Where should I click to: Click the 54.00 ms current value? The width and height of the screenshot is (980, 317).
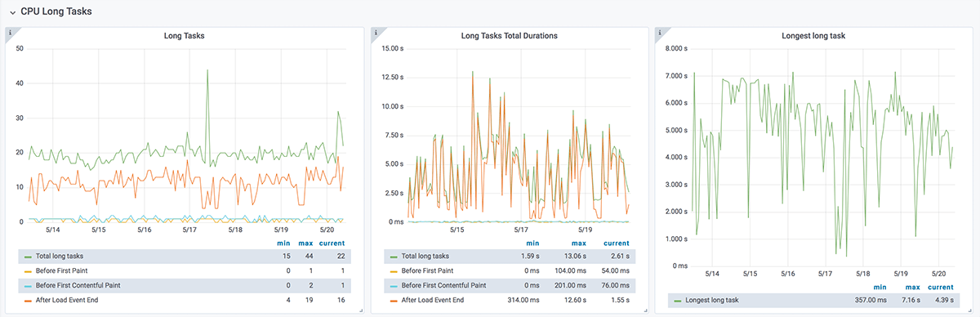click(x=614, y=270)
